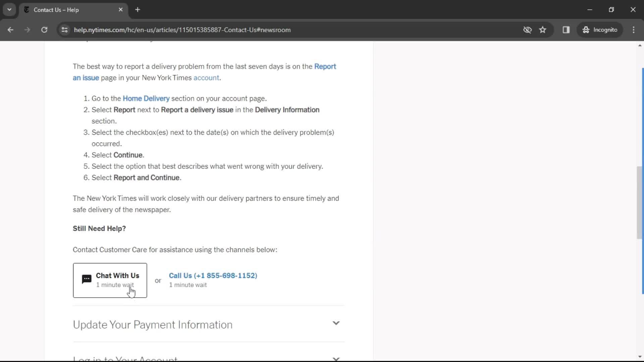Expand Update Your Payment Information section
Image resolution: width=644 pixels, height=362 pixels.
coord(336,323)
